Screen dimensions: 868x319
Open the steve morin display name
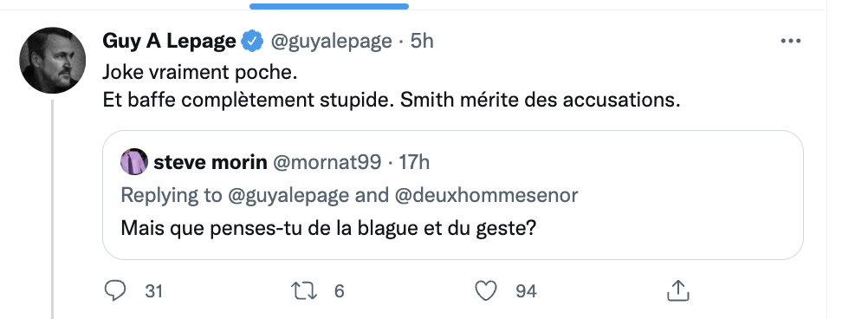click(x=211, y=162)
